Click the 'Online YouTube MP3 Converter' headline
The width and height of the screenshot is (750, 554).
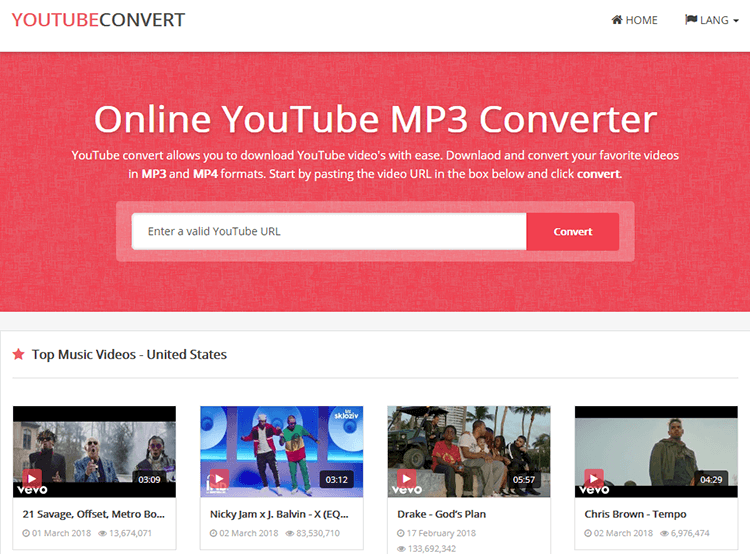coord(375,120)
